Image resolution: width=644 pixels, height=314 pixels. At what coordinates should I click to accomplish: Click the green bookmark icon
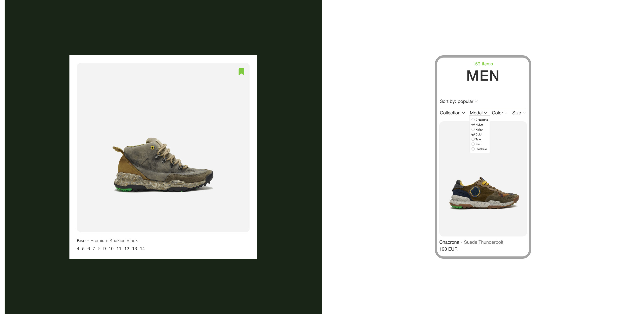click(241, 72)
